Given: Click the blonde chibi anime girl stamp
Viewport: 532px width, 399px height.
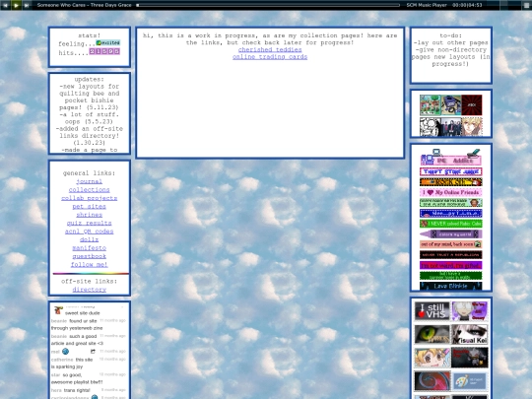Looking at the screenshot, I should [x=432, y=358].
